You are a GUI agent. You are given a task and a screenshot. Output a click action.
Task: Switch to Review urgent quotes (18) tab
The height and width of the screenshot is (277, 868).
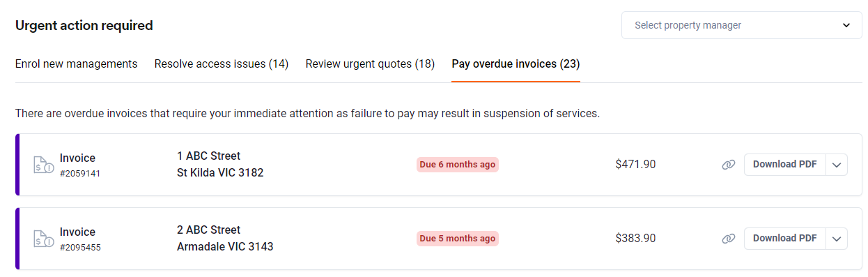pos(370,63)
